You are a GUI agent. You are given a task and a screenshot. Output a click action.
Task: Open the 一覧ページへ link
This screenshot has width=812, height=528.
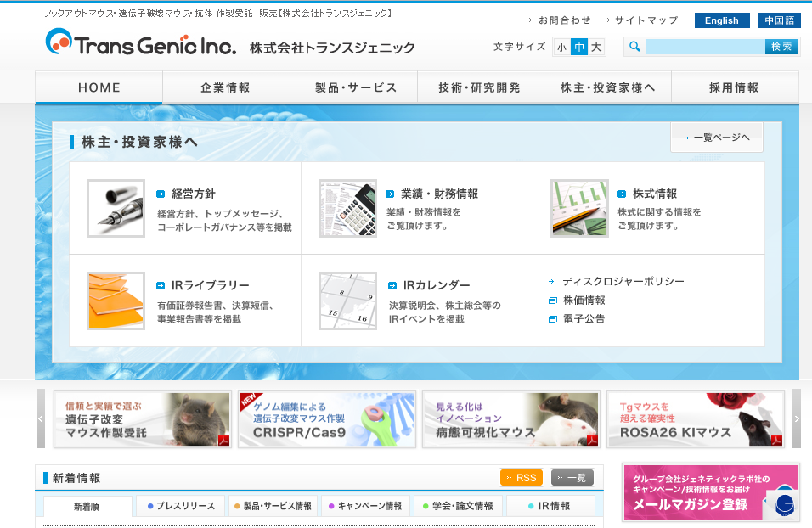[717, 138]
